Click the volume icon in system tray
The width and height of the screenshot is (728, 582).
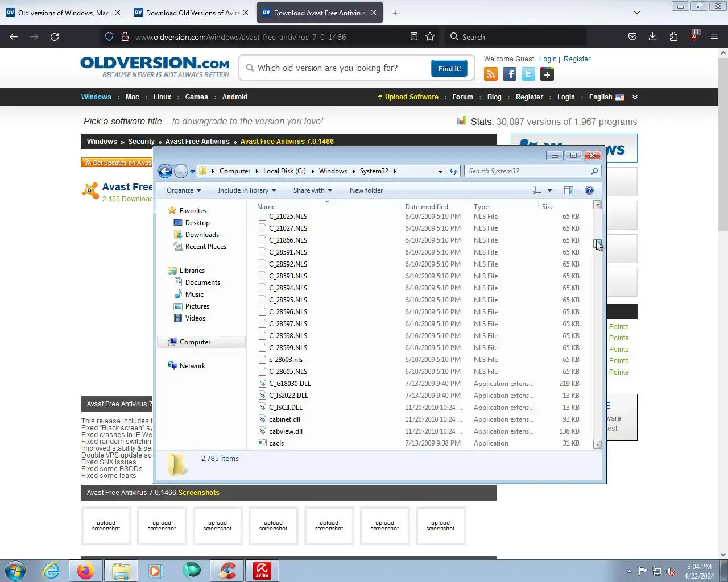point(671,571)
